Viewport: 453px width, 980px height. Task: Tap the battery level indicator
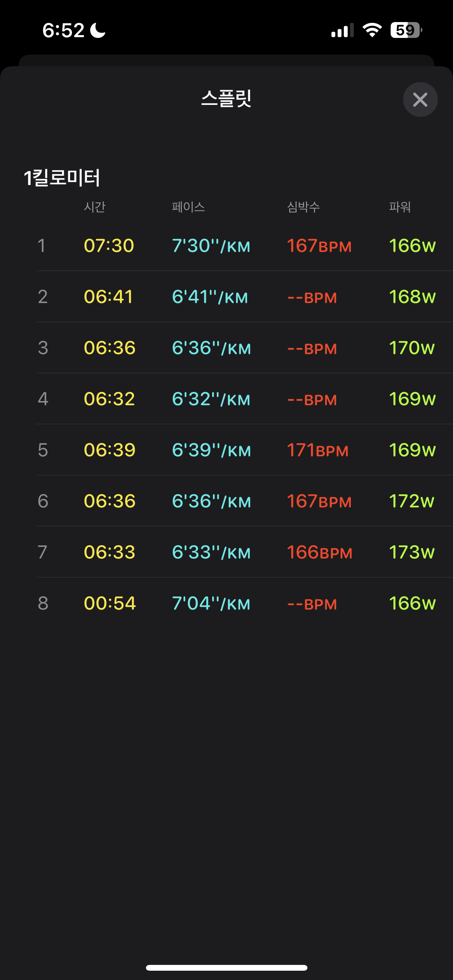(406, 30)
